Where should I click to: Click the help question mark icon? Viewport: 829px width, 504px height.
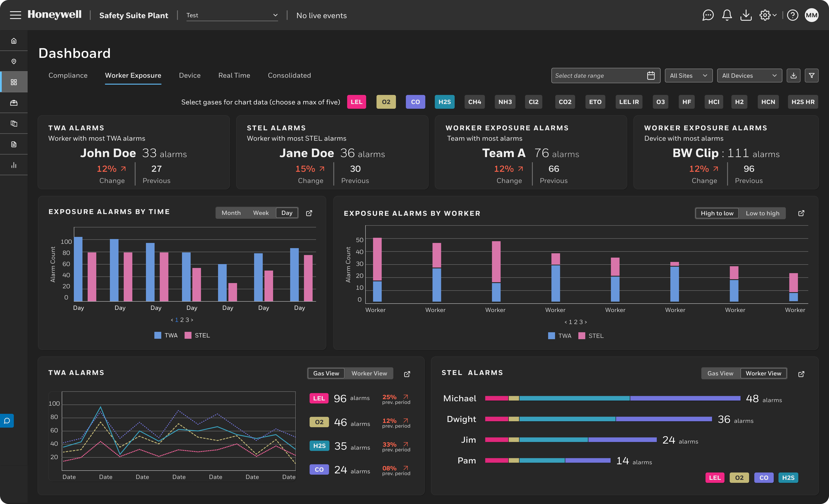pyautogui.click(x=792, y=15)
